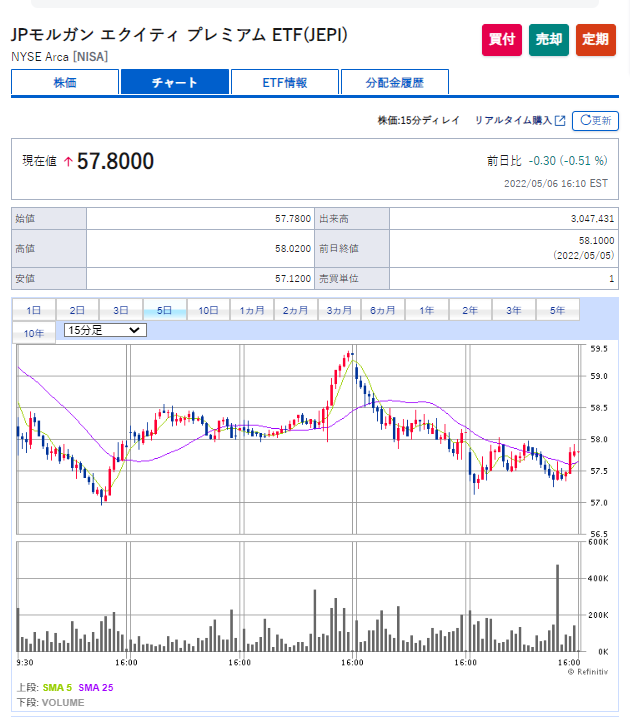Choose the 2ヵ月 chart range

295,310
